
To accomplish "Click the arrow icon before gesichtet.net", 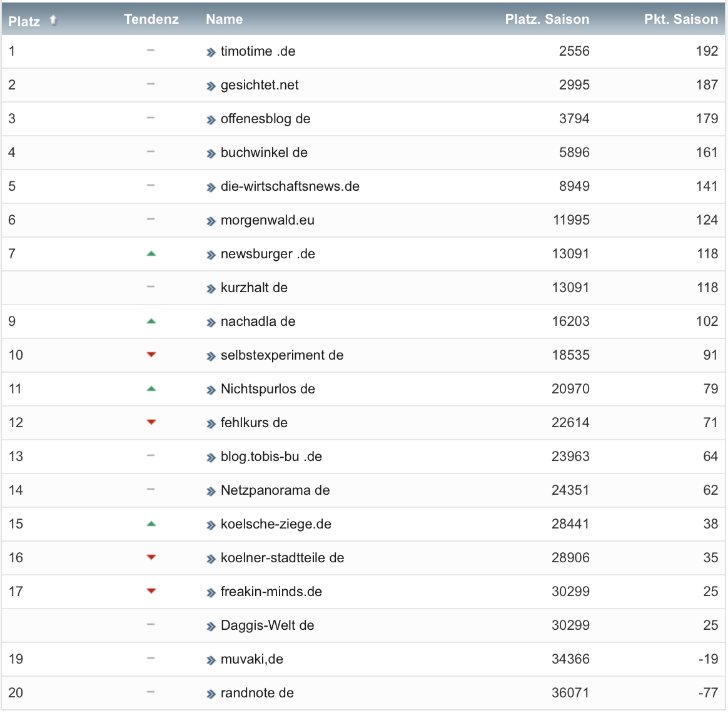I will click(x=211, y=86).
